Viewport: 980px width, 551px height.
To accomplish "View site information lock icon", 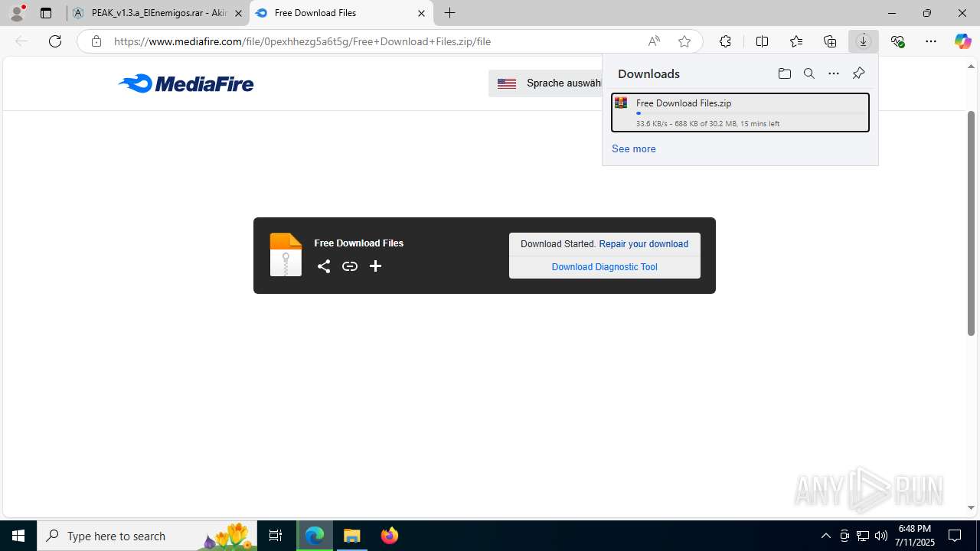I will coord(96,41).
